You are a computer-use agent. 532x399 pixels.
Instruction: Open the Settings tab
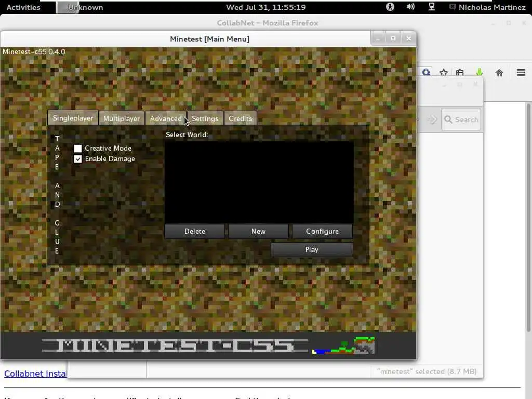tap(205, 118)
